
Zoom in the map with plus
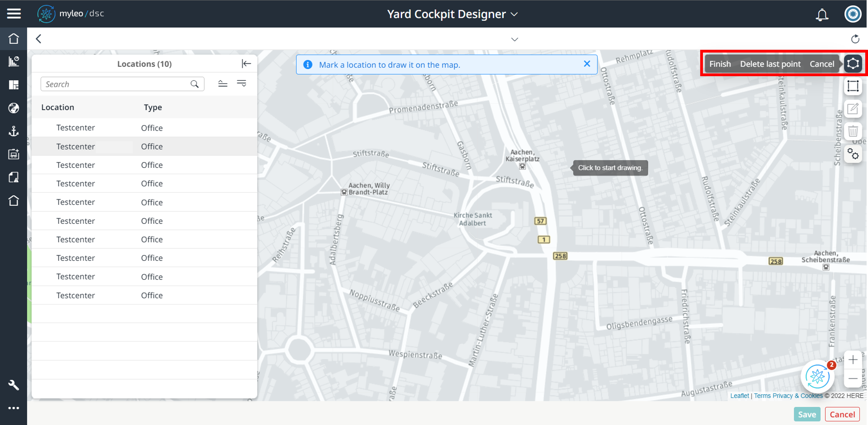click(853, 360)
